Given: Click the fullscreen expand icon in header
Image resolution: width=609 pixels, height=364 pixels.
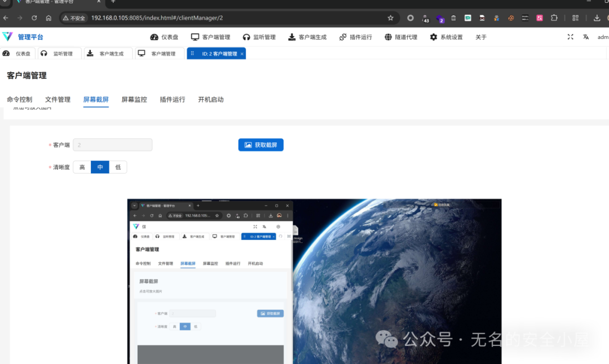Looking at the screenshot, I should (570, 37).
